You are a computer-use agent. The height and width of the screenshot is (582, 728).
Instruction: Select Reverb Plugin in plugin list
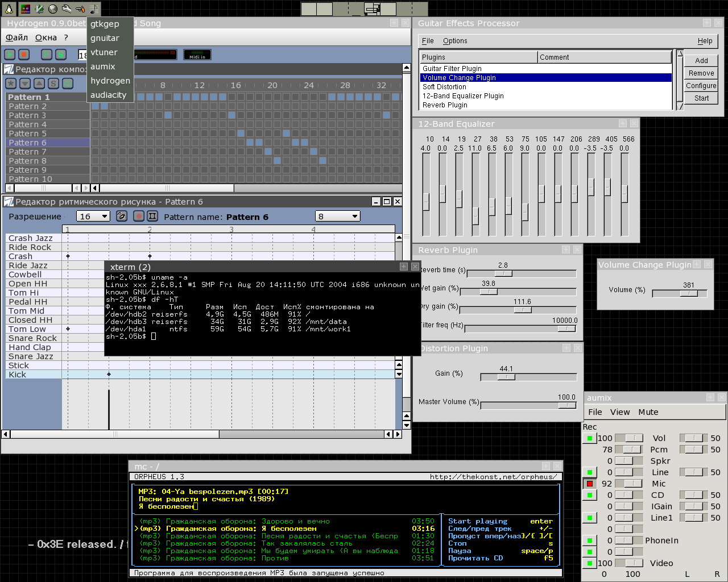pyautogui.click(x=546, y=105)
